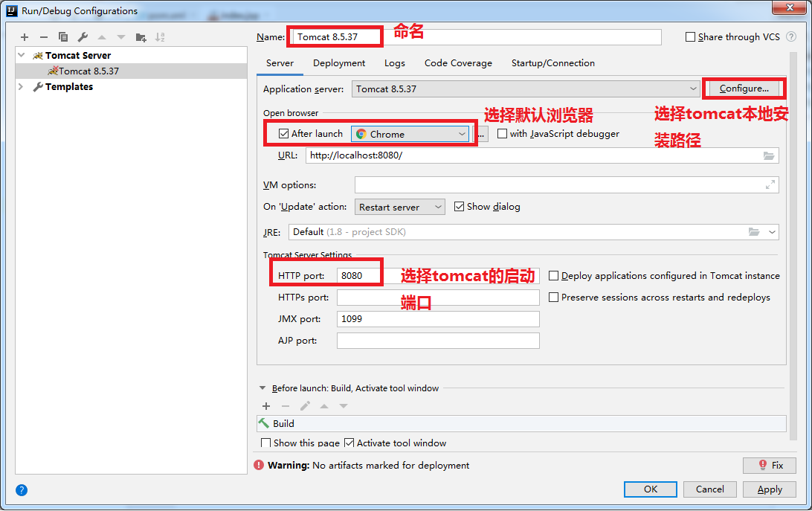Remove selected configuration with minus icon
812x511 pixels.
[43, 36]
